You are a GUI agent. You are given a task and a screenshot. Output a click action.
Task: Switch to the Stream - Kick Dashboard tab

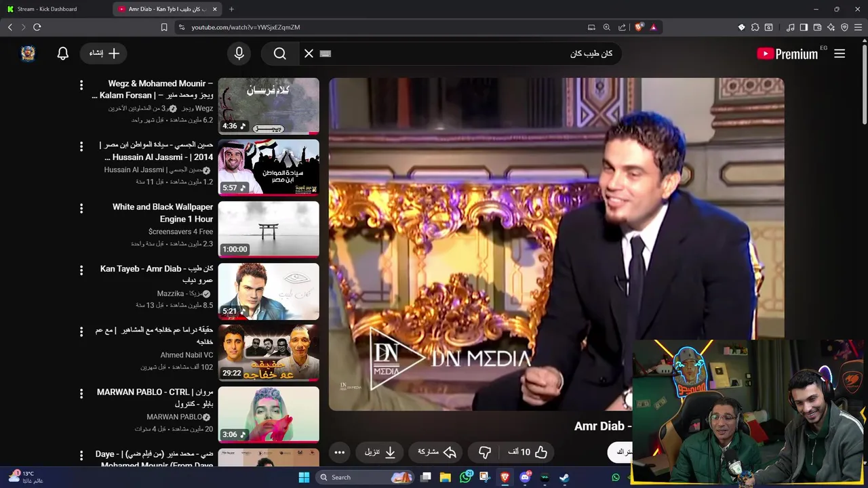click(54, 9)
